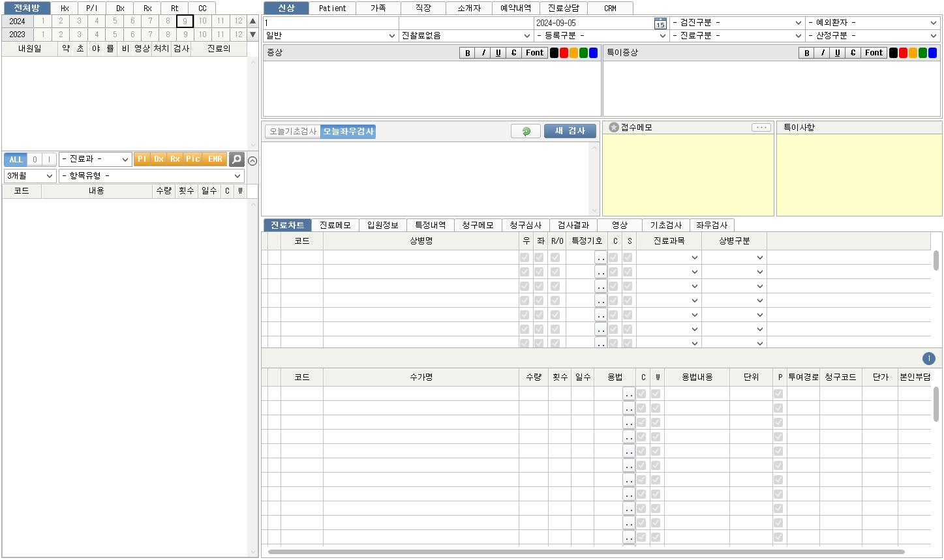Toggle the ALL filter button
Image resolution: width=944 pixels, height=560 pixels.
coord(16,159)
